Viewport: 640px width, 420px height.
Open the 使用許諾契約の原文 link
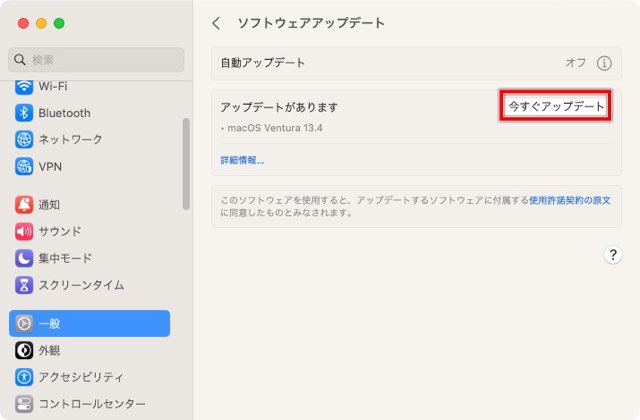[x=570, y=200]
